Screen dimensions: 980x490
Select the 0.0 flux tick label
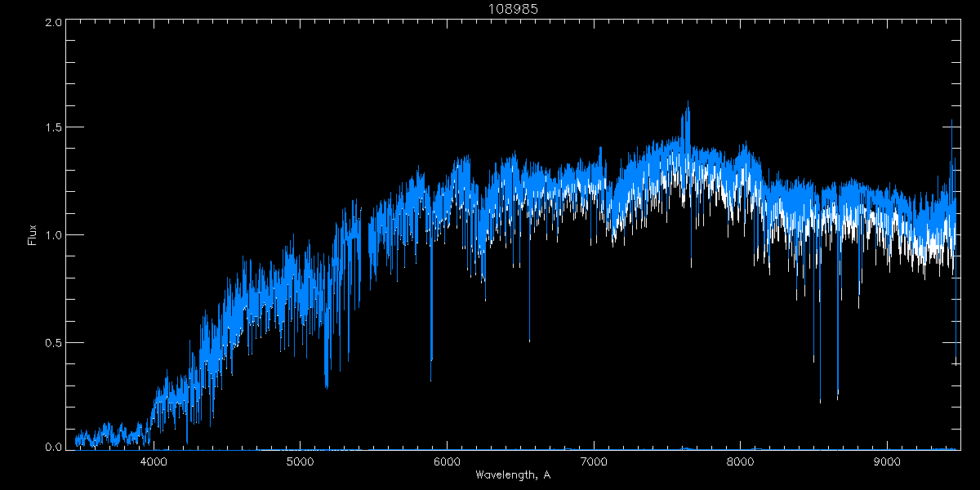(53, 448)
